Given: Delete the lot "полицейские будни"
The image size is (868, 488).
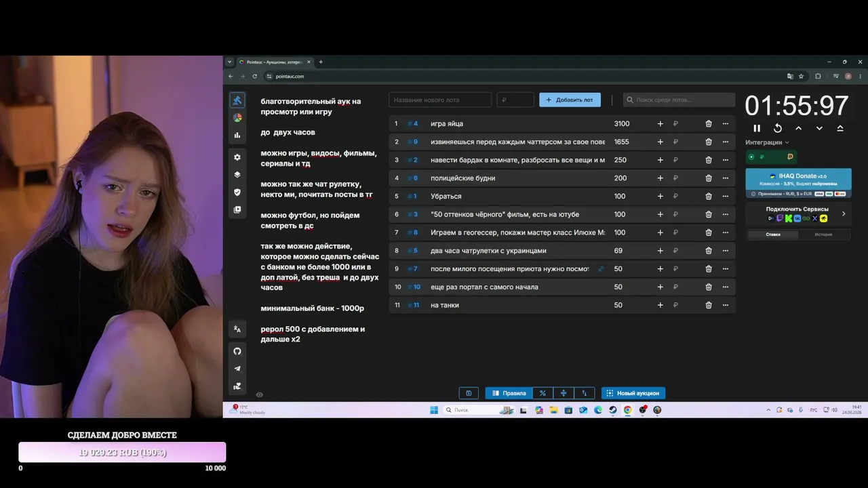Looking at the screenshot, I should click(x=709, y=178).
